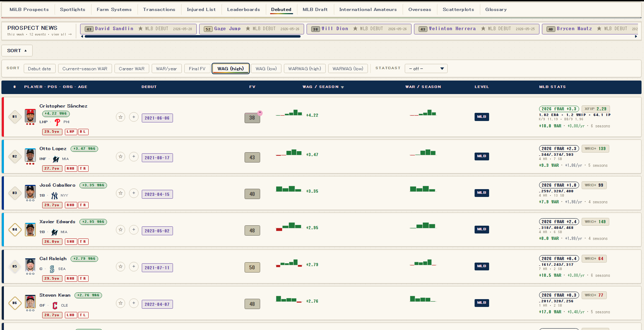The image size is (644, 330).
Task: Star Xavier Edwards as favorite
Action: pos(121,230)
